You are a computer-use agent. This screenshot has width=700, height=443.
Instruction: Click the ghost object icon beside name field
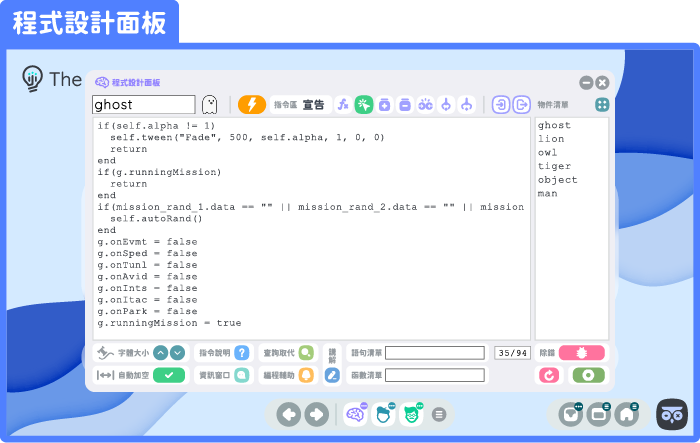coord(210,104)
